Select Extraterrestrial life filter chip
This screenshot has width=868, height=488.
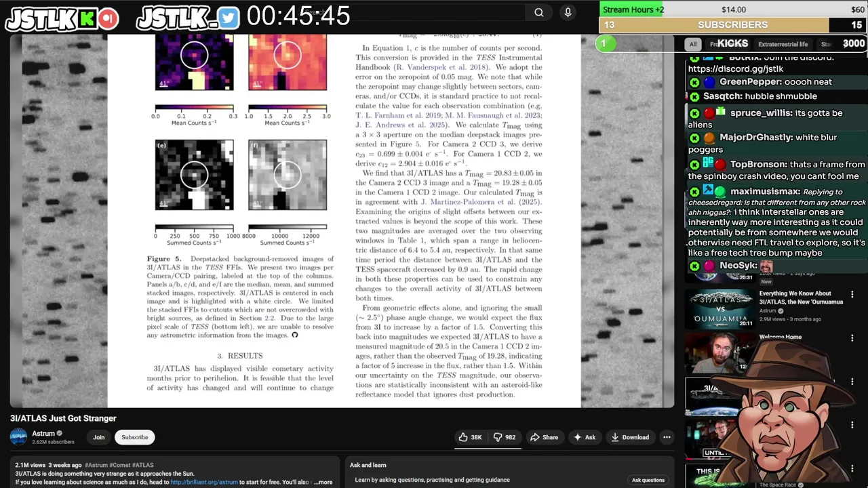(783, 44)
